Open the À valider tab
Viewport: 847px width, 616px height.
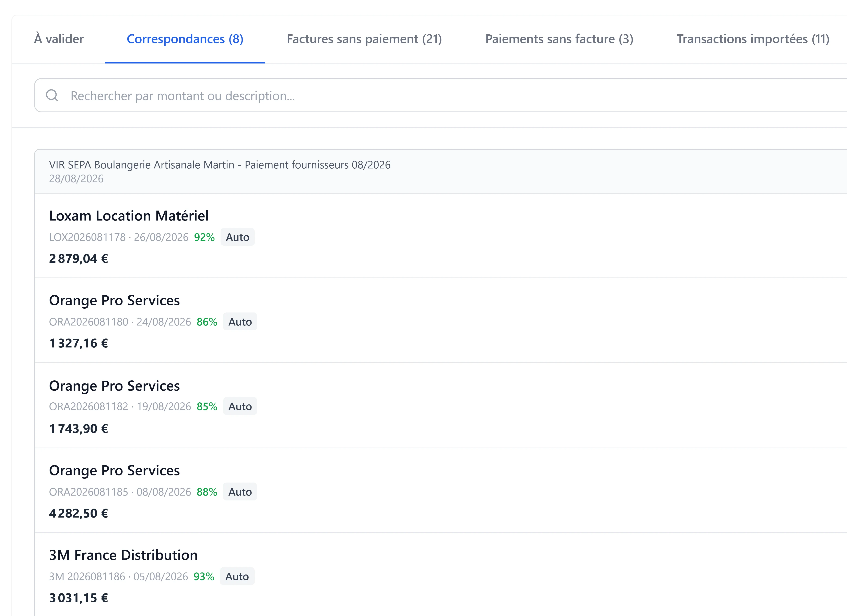pos(59,39)
